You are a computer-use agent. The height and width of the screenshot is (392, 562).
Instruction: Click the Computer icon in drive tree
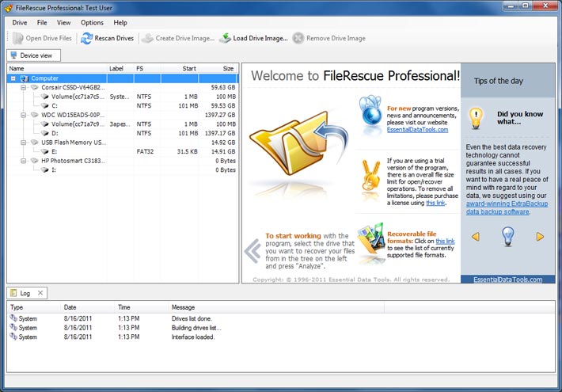pos(25,78)
